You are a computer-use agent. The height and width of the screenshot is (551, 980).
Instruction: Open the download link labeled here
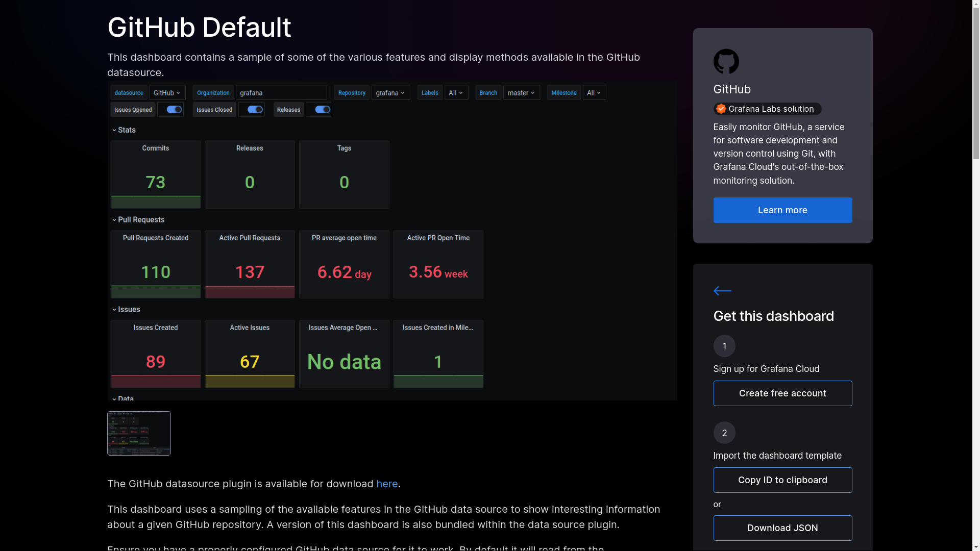pos(386,484)
